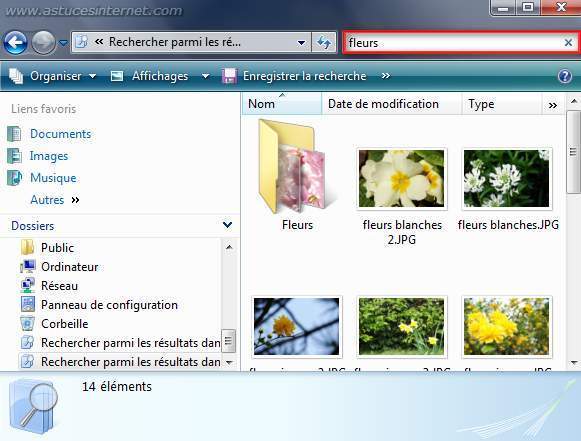Open the Affichages dropdown arrow
Viewport: 581px width, 441px height.
point(205,76)
